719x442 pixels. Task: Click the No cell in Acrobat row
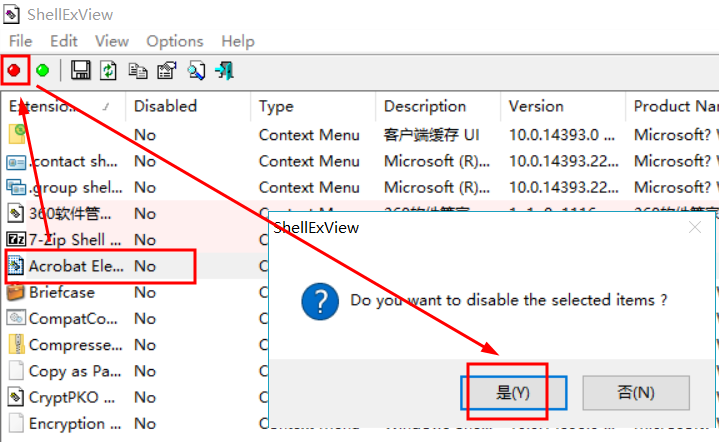(x=145, y=266)
